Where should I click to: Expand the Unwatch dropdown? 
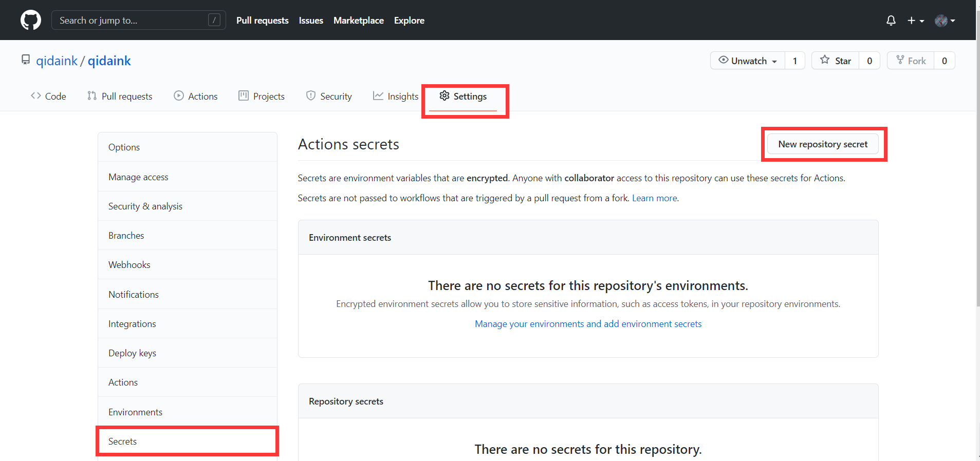click(748, 61)
